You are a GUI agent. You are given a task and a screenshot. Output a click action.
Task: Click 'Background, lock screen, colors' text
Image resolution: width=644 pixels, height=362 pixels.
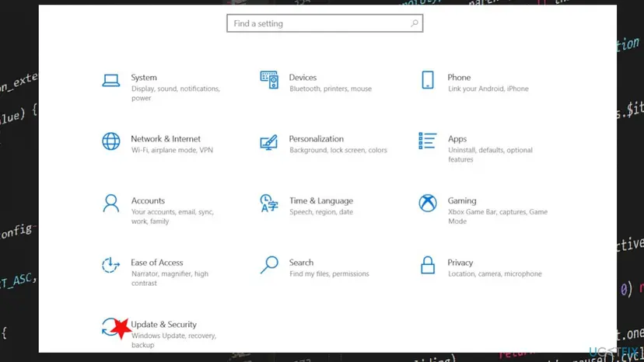tap(338, 150)
